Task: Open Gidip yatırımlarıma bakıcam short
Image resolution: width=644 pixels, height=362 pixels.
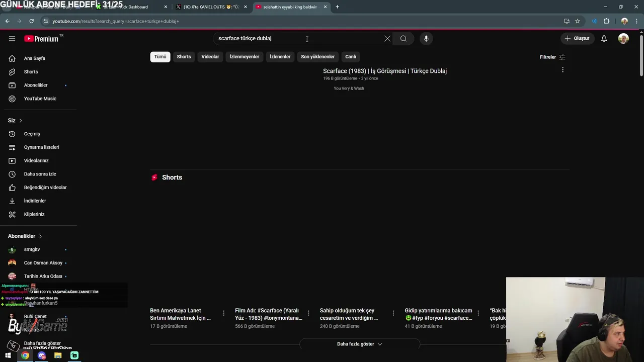Action: click(439, 314)
